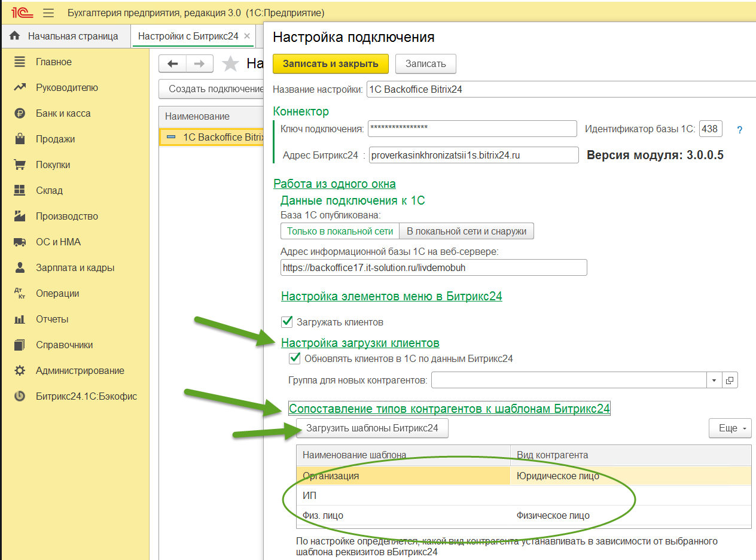
Task: Add page to favorites with star icon
Action: pyautogui.click(x=230, y=63)
